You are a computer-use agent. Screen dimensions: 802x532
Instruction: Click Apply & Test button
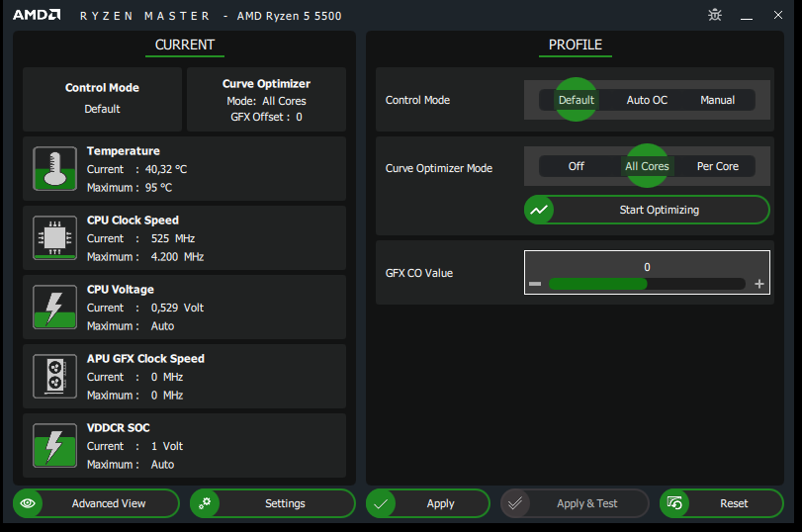coord(575,503)
